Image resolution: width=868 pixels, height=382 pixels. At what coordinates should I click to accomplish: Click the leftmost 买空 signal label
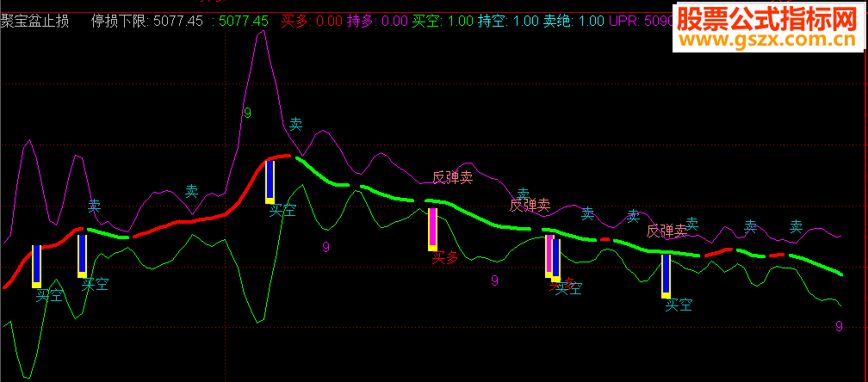(x=49, y=296)
